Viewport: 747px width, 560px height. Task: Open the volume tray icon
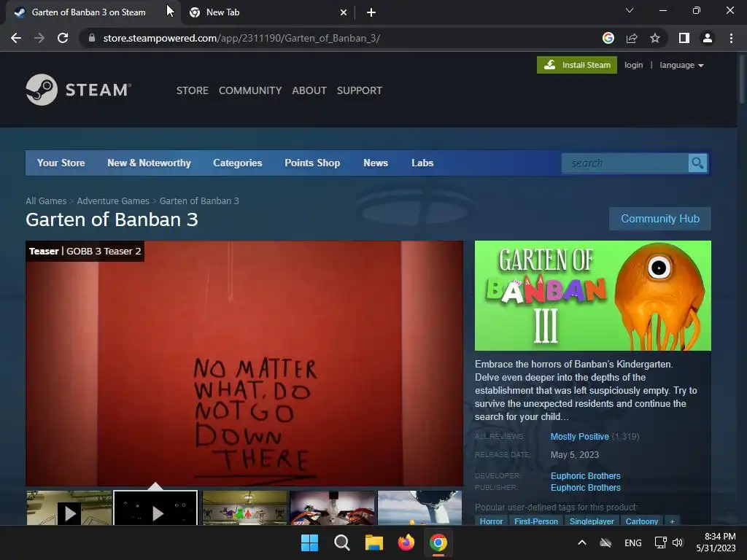[x=678, y=542]
